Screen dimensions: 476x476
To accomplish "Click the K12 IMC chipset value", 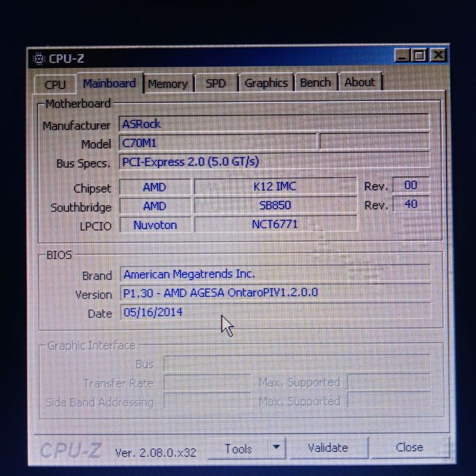I will coord(275,186).
